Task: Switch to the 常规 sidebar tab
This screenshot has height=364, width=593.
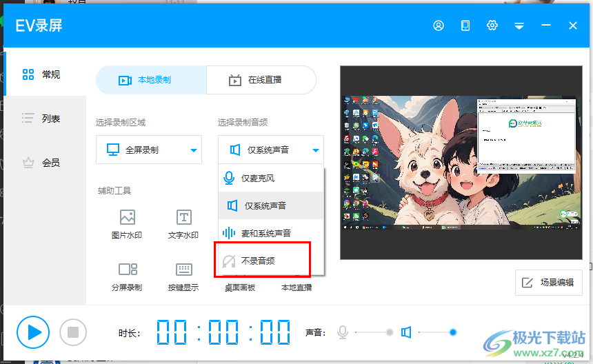Action: click(x=45, y=74)
